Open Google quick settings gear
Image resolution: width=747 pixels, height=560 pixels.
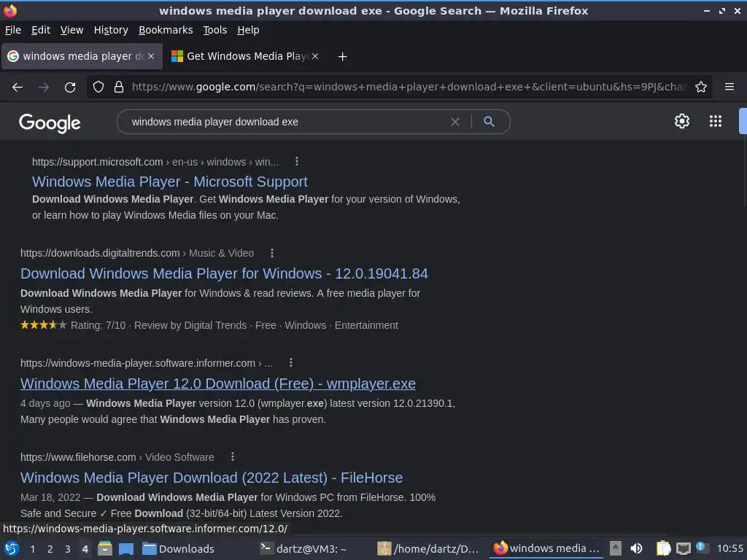[682, 121]
